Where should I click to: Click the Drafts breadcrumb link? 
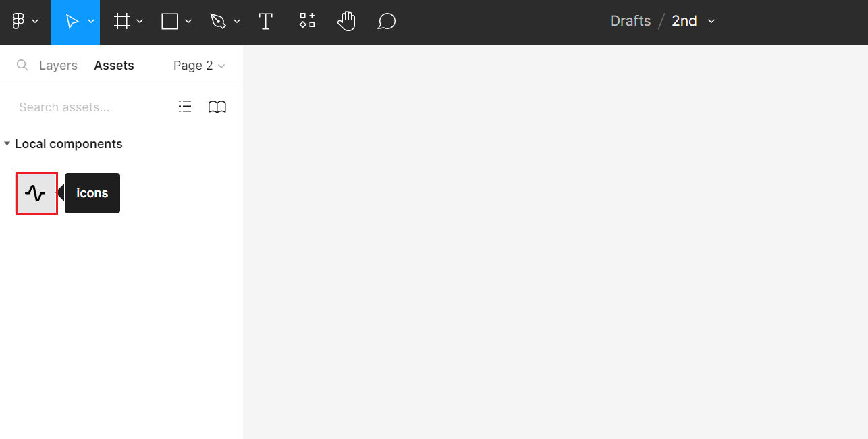pos(630,21)
